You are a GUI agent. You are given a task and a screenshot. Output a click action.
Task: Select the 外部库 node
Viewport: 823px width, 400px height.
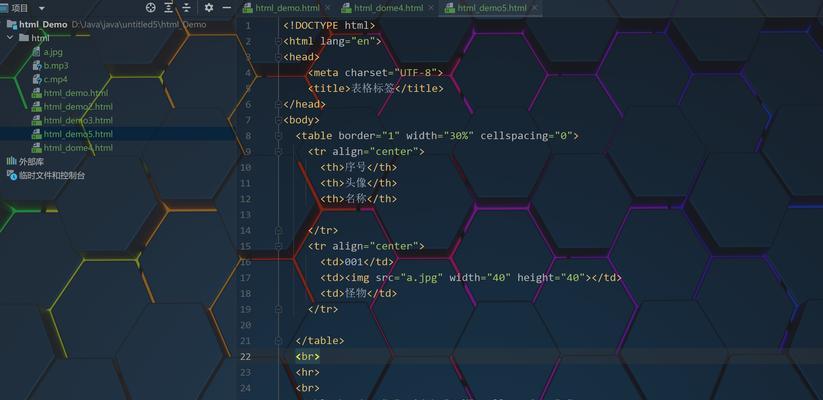[x=31, y=162]
